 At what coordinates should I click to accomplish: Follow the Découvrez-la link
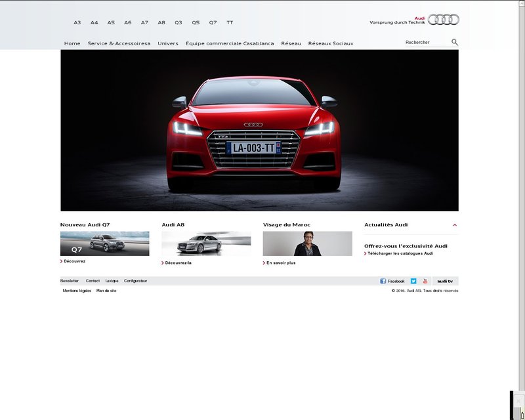click(178, 263)
